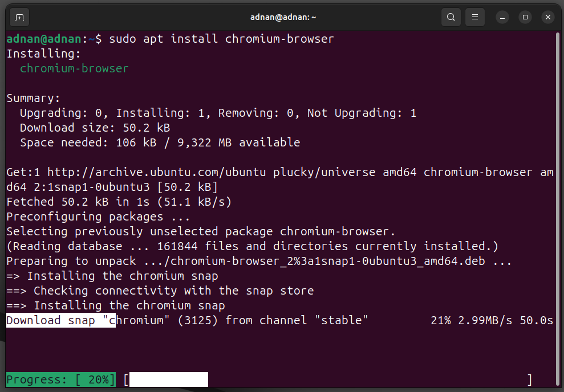This screenshot has height=392, width=564.
Task: Click 'Checking connectivity with the snap store'
Action: point(173,291)
